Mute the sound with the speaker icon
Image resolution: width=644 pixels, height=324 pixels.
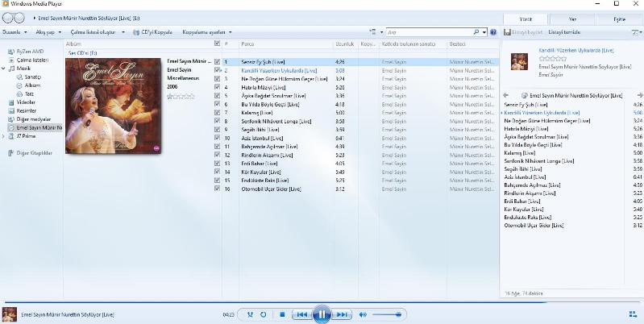(x=363, y=314)
